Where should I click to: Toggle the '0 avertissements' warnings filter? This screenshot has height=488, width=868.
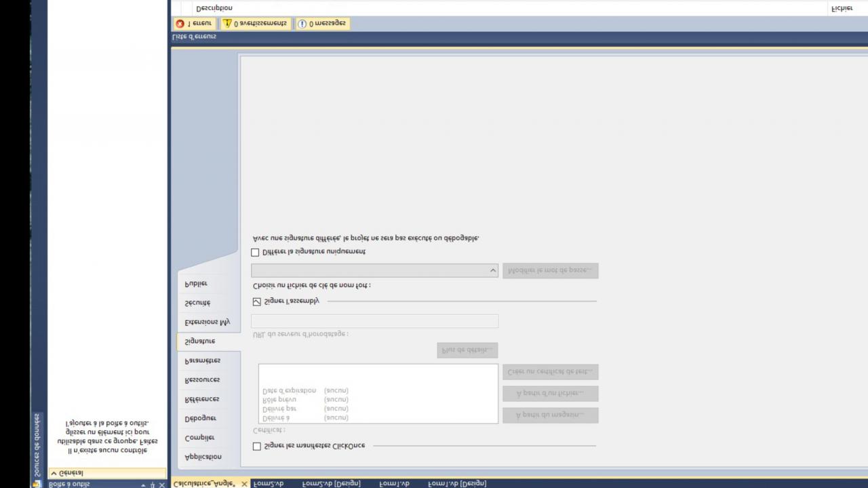255,23
